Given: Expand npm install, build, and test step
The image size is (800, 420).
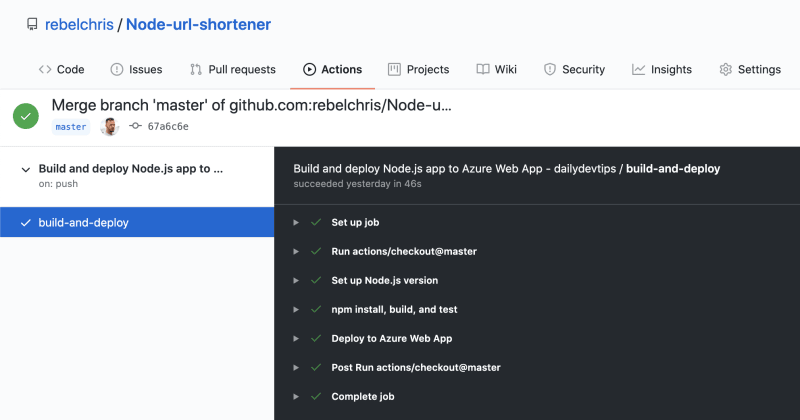Looking at the screenshot, I should point(296,310).
